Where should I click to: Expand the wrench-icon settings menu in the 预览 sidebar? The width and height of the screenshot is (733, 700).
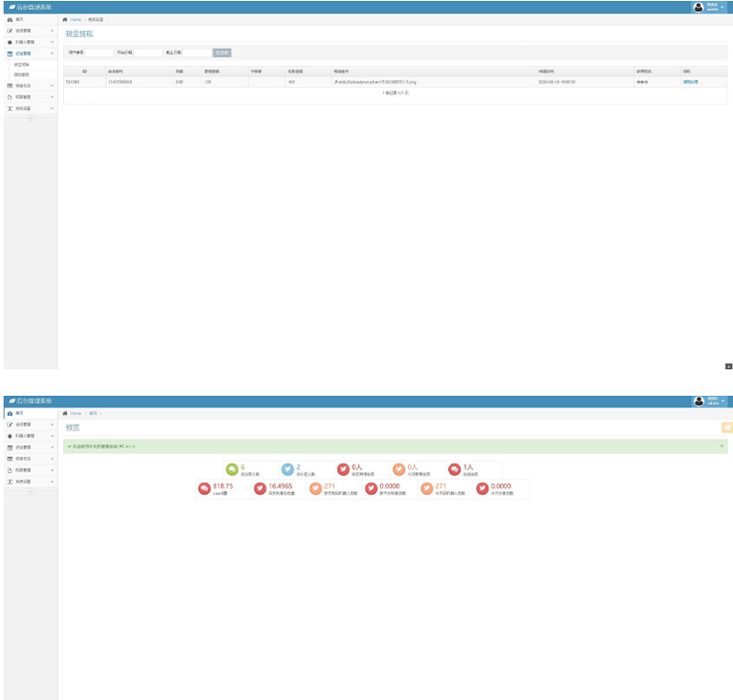tap(28, 481)
